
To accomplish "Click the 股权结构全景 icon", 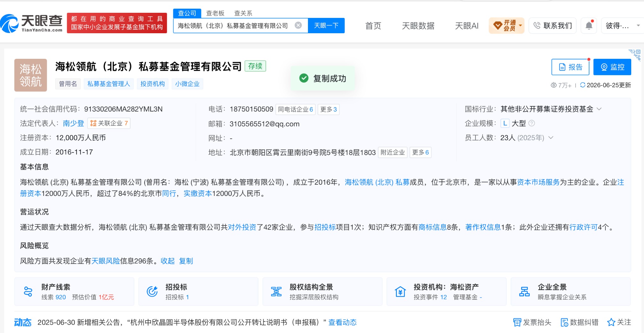I will [x=276, y=291].
